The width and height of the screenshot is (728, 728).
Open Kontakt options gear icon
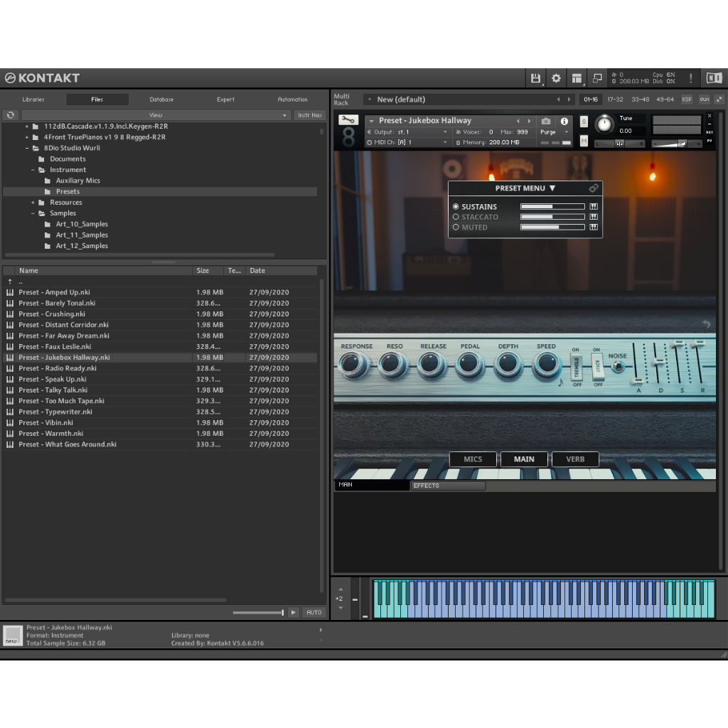point(556,78)
